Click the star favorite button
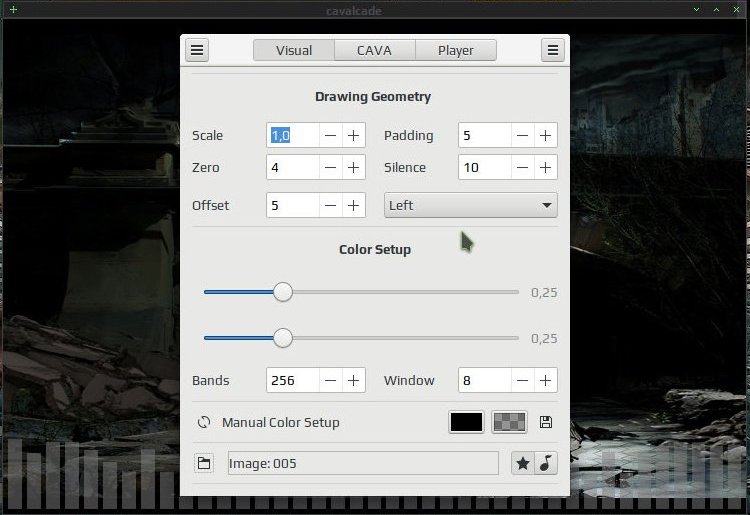The width and height of the screenshot is (750, 515). click(523, 463)
